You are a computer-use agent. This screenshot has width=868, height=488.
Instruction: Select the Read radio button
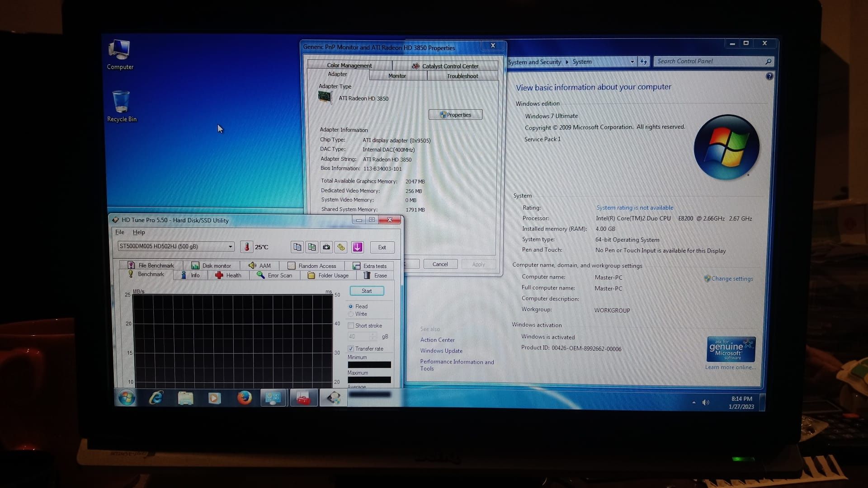point(350,305)
